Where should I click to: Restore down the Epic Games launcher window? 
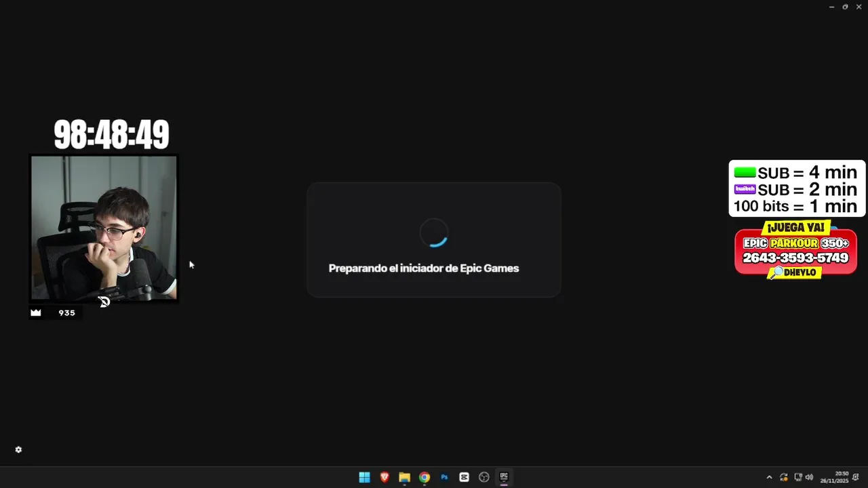[845, 7]
